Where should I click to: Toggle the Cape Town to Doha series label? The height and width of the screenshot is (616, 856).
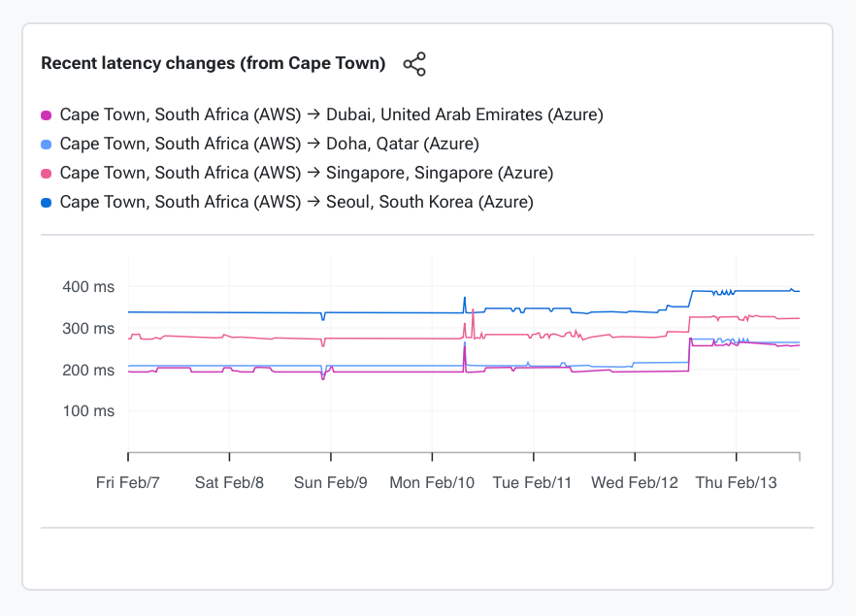tap(269, 144)
